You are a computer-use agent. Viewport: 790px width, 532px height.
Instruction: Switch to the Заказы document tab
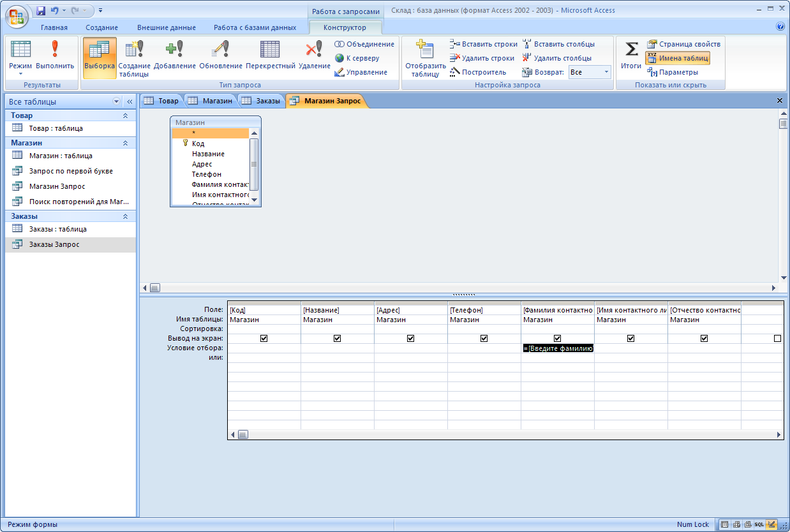click(x=262, y=100)
